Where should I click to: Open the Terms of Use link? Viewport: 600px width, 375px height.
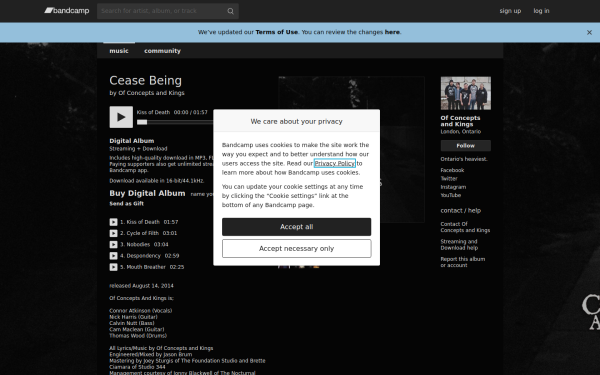(x=277, y=32)
